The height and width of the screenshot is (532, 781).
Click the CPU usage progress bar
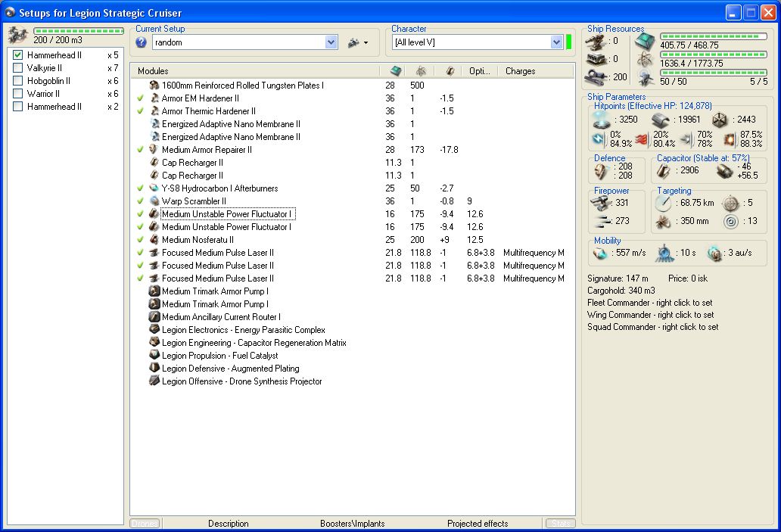(x=713, y=36)
